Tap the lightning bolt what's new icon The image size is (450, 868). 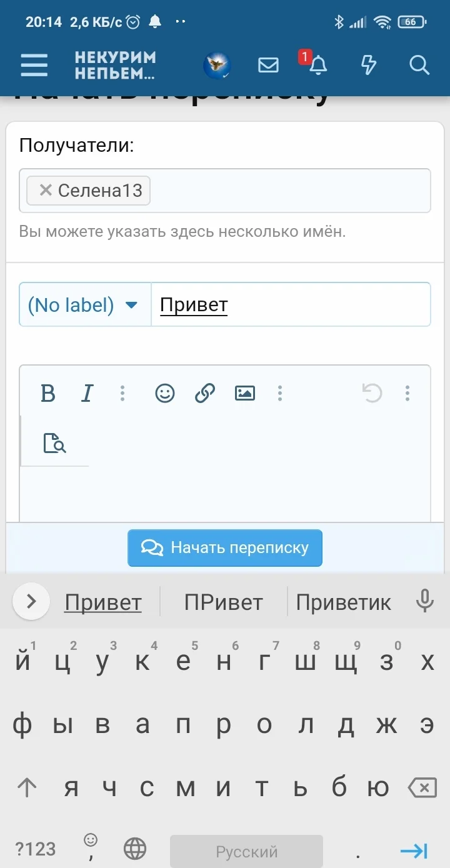pyautogui.click(x=369, y=65)
